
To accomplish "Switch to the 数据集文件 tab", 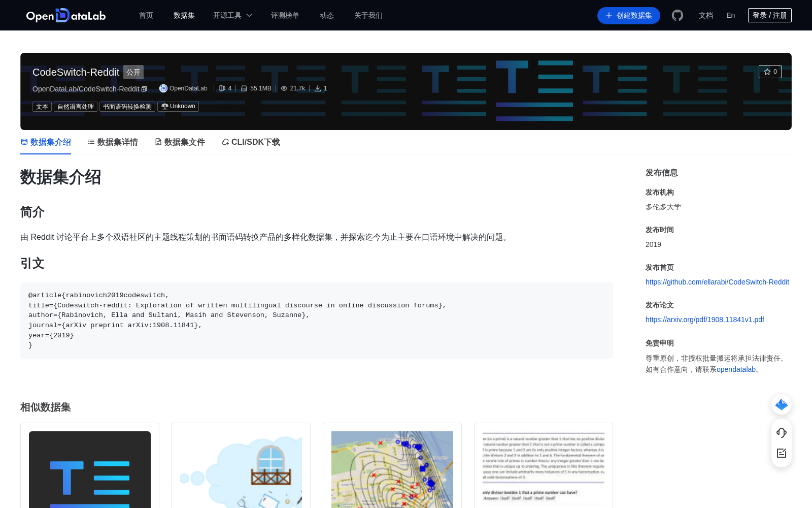I will click(x=180, y=142).
